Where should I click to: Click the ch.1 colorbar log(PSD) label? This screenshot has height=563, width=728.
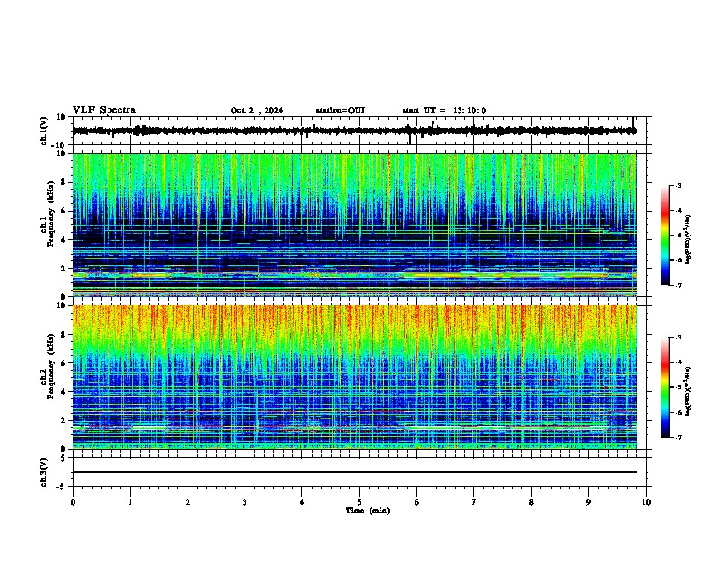pos(688,239)
